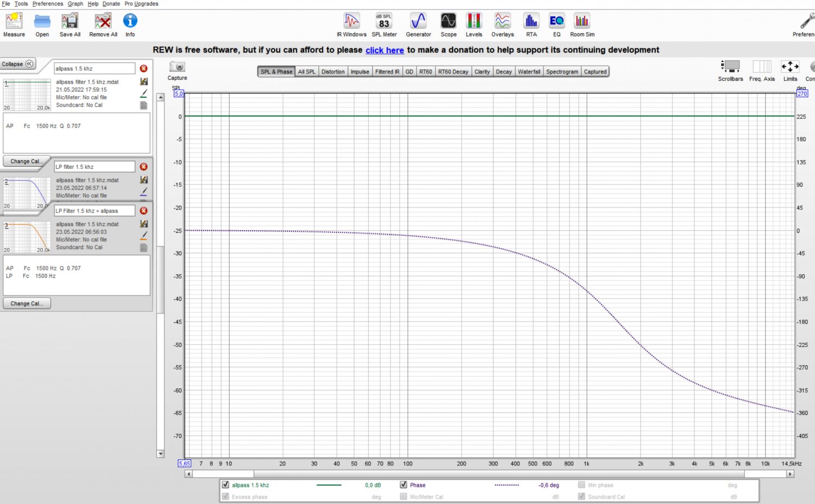Click Change Cal... under allpass 1.5 khz
The height and width of the screenshot is (504, 815).
(27, 161)
